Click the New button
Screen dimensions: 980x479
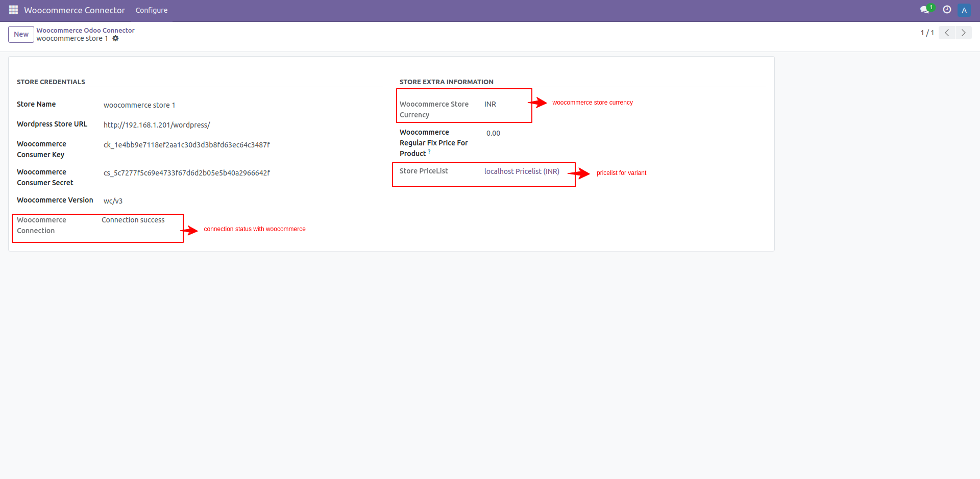(20, 34)
